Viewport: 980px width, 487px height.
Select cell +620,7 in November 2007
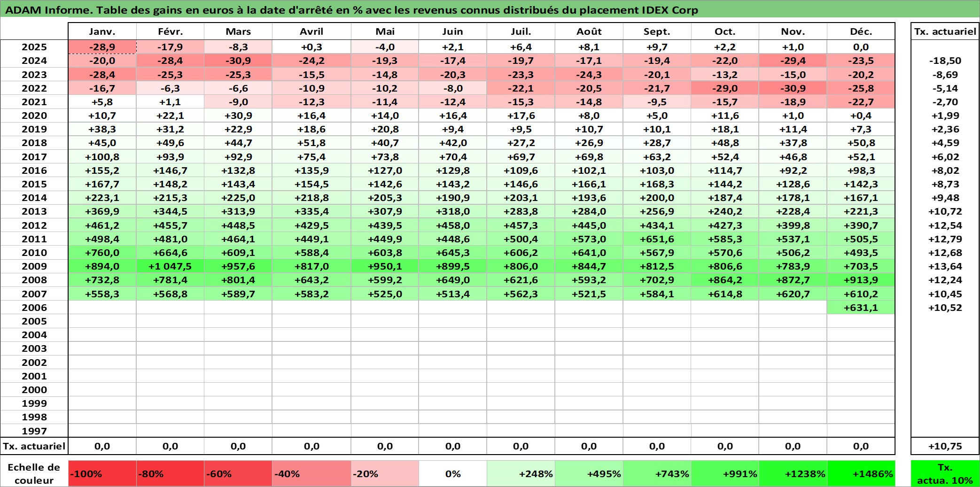point(793,294)
